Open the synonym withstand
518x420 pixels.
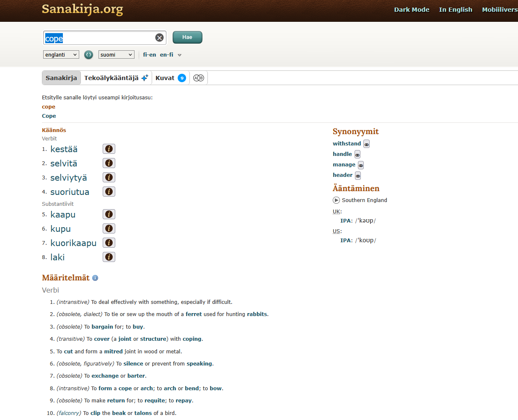tap(347, 143)
